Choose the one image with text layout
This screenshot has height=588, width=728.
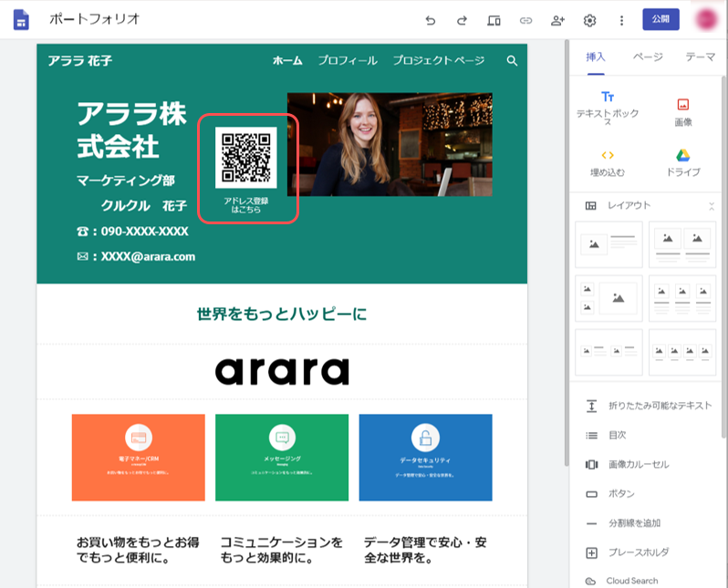(608, 244)
